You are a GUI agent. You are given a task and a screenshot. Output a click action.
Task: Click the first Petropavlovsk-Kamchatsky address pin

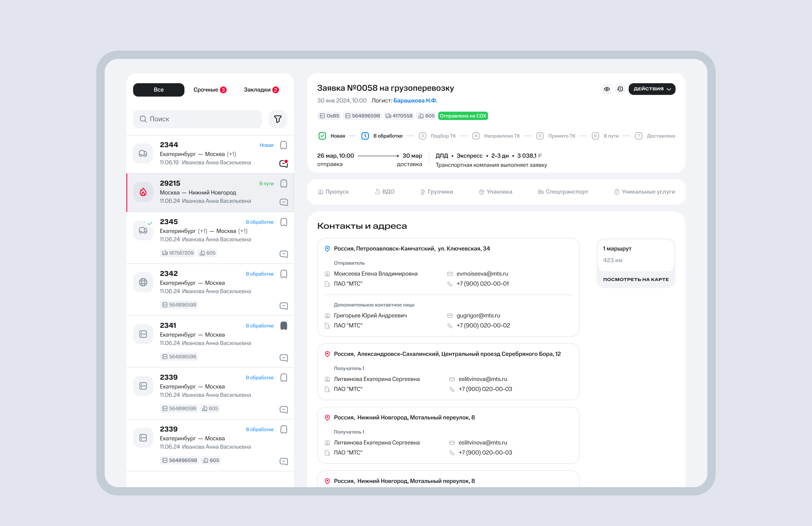point(327,249)
